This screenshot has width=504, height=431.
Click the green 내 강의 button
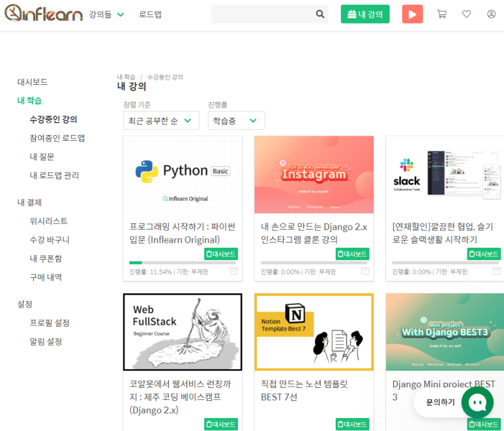click(365, 14)
